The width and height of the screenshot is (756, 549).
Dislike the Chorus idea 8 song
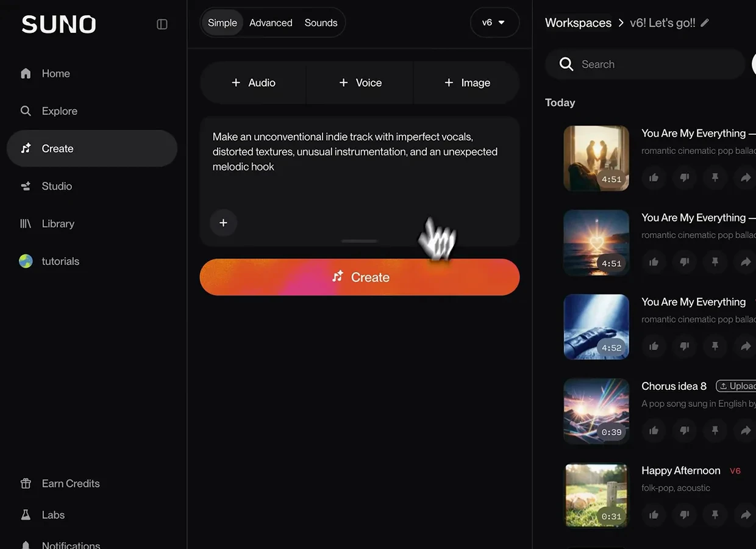(684, 431)
